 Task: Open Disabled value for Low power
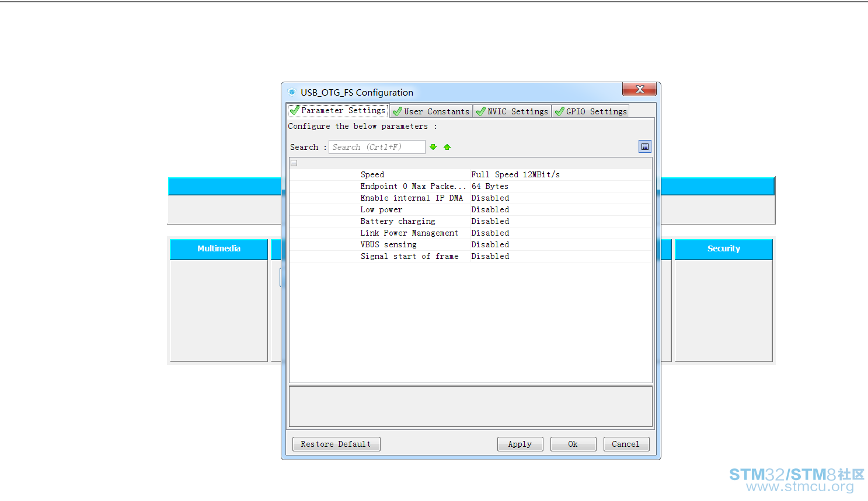click(x=490, y=209)
